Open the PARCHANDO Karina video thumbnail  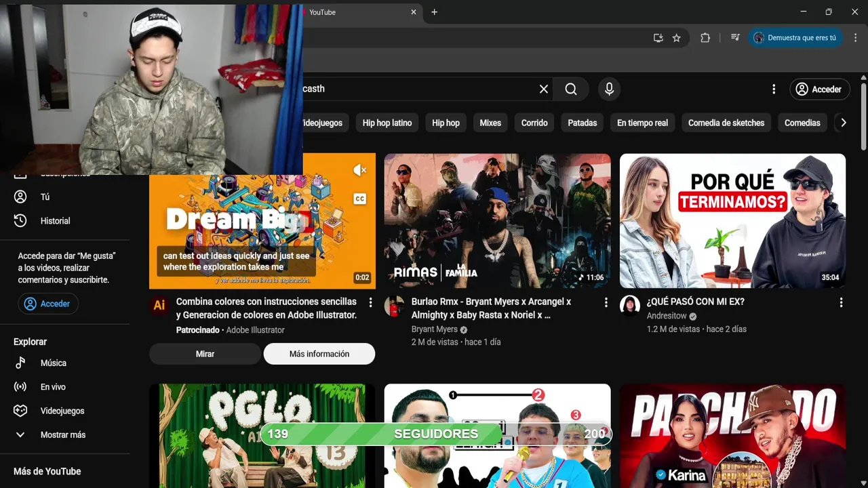732,436
